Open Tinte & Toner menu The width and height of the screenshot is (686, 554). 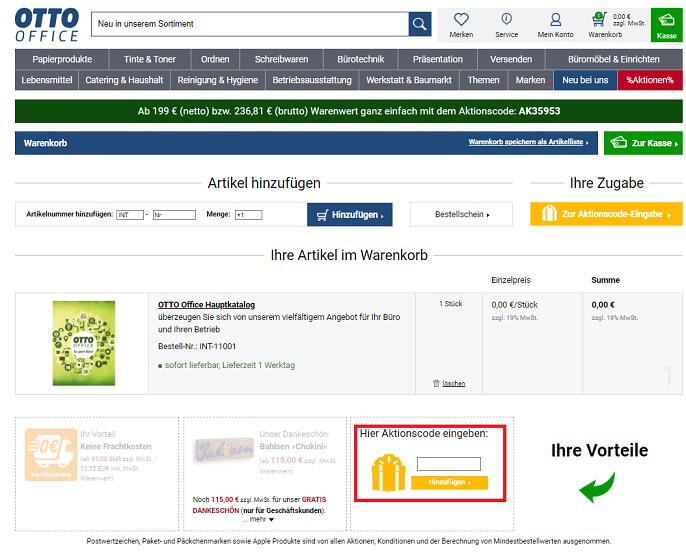click(x=150, y=59)
